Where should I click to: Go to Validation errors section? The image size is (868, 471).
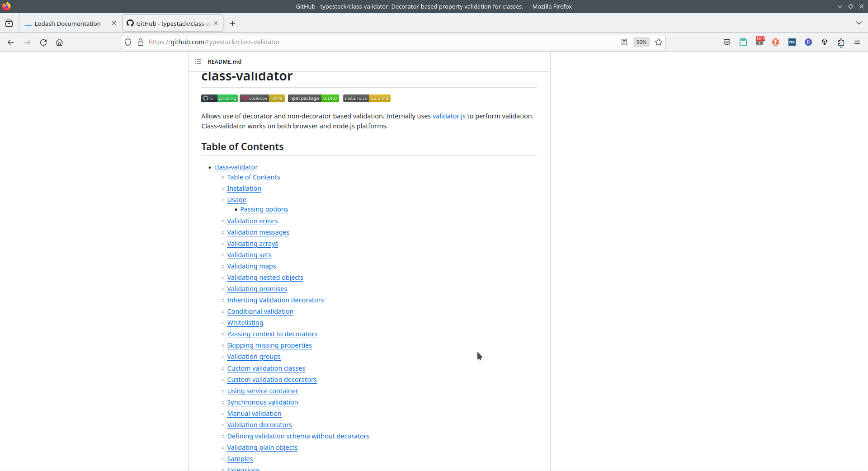(x=252, y=221)
